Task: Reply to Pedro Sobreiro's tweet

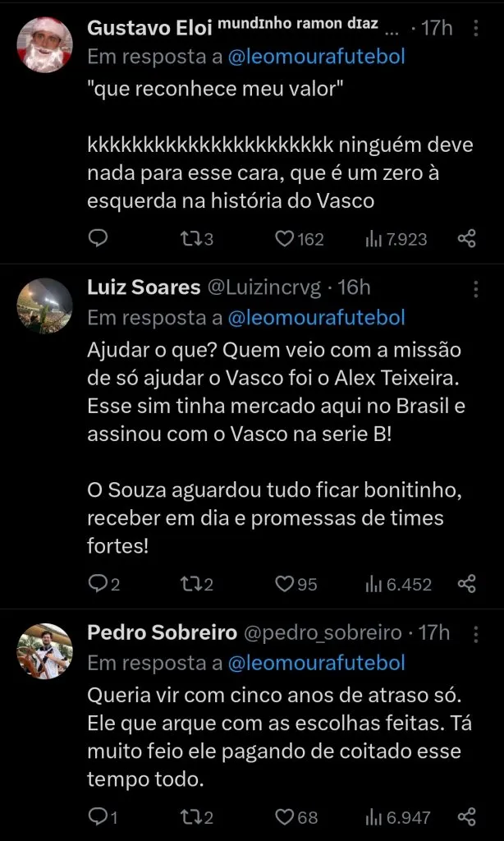Action: coord(99,816)
